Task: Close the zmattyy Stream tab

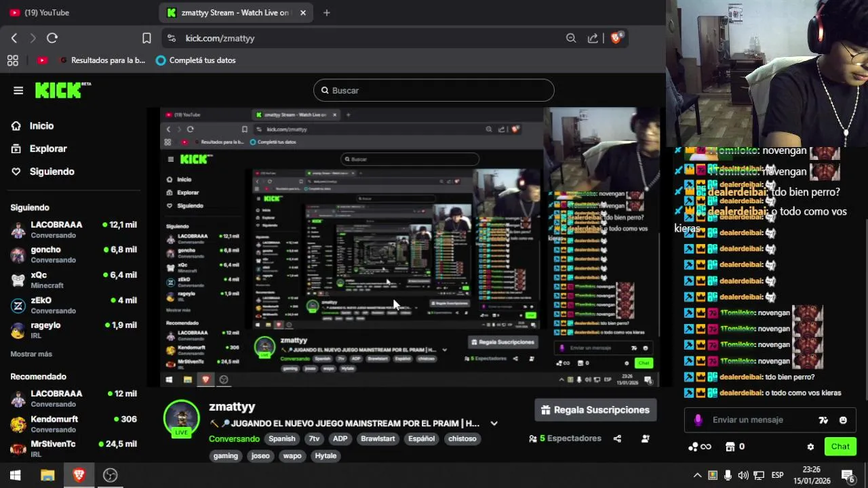Action: [x=303, y=12]
